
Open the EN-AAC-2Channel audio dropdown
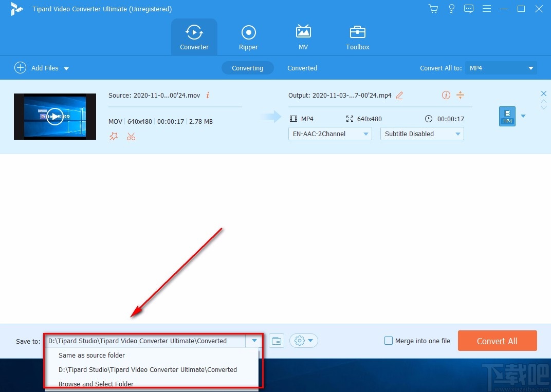[x=330, y=134]
